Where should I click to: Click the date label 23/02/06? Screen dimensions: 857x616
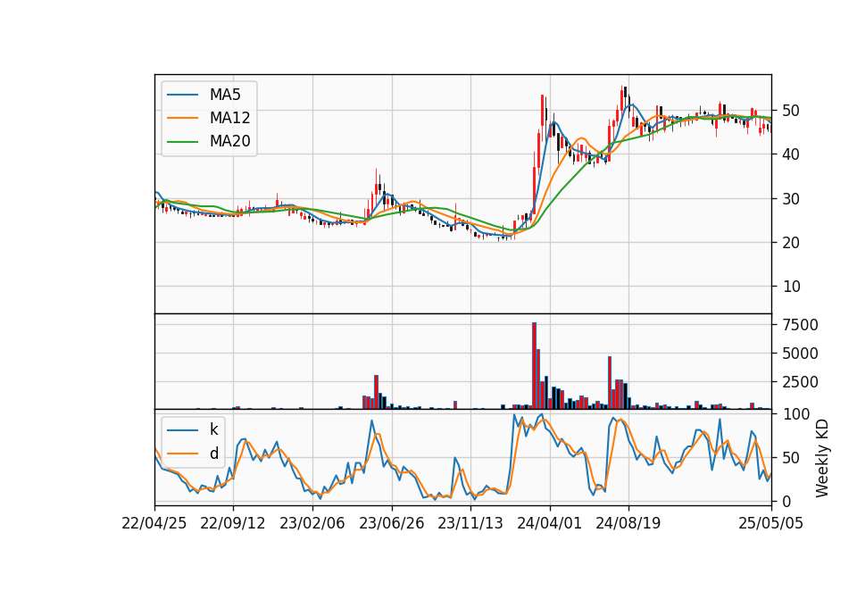312,523
